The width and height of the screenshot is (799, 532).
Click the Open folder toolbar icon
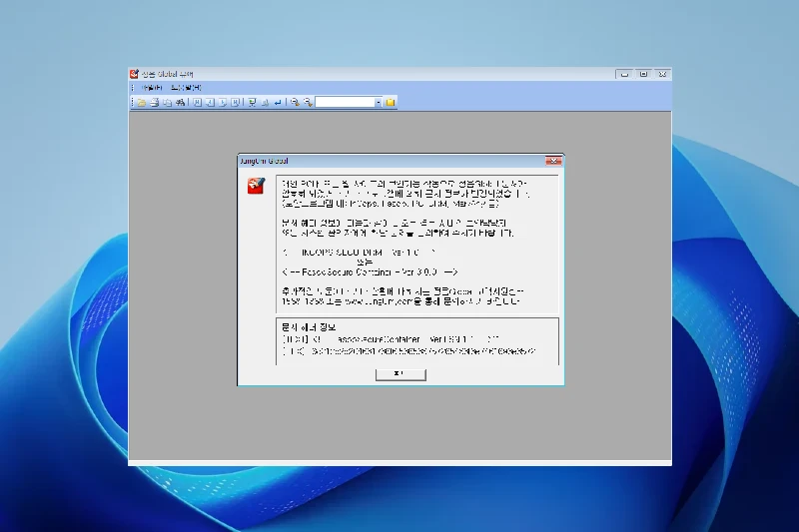(142, 103)
